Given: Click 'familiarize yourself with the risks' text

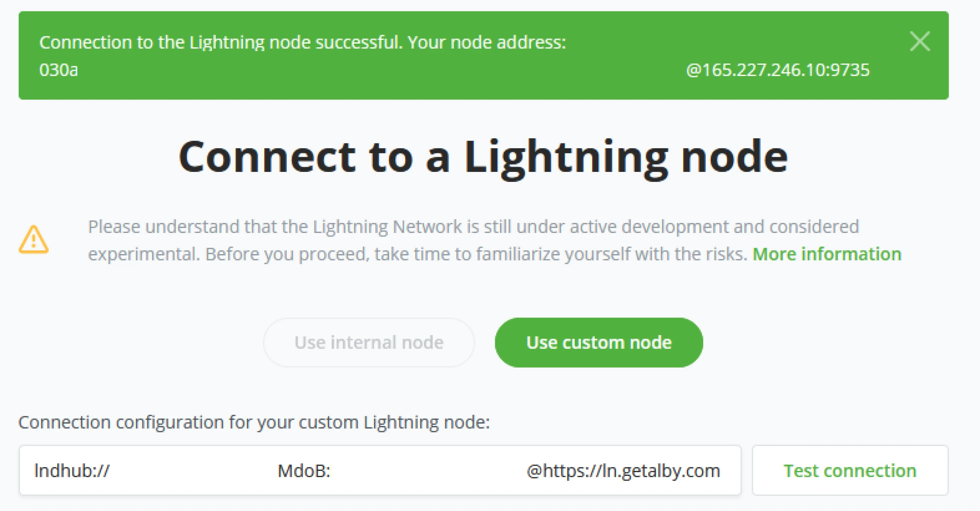Looking at the screenshot, I should coord(612,254).
